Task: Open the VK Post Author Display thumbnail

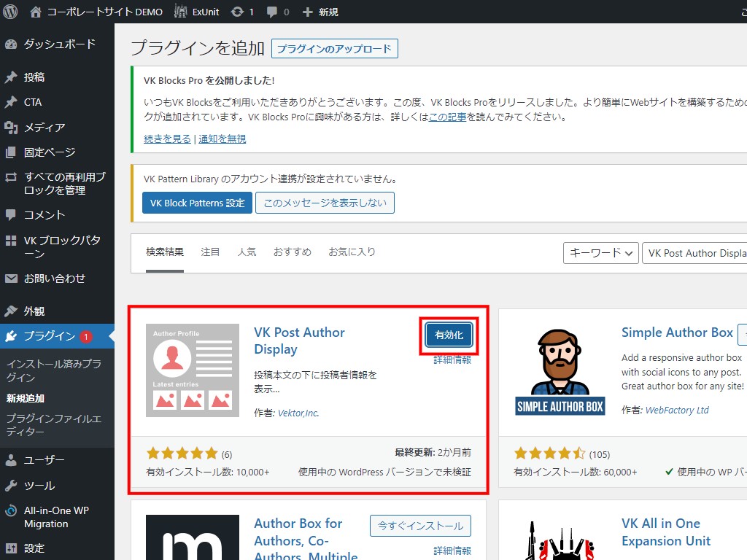Action: coord(193,370)
